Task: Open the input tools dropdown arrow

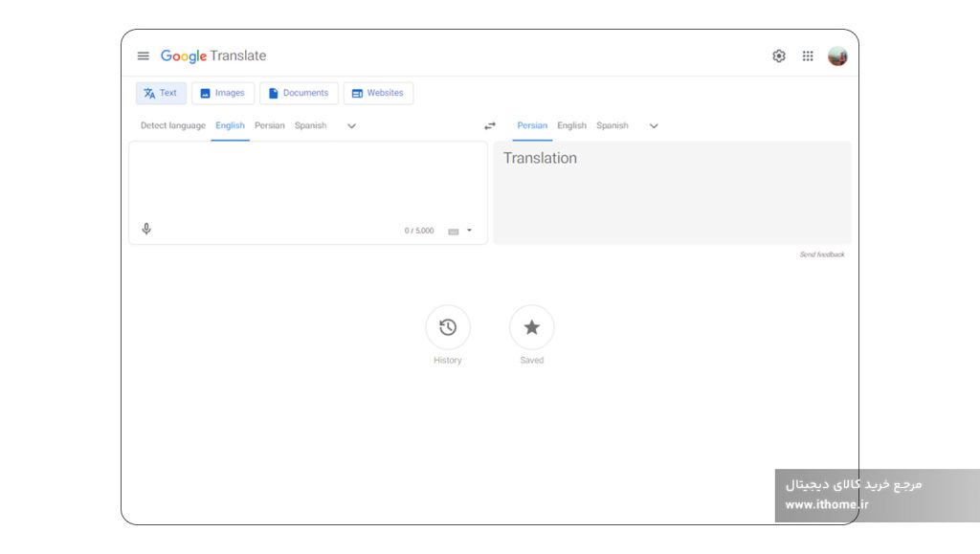Action: click(469, 231)
